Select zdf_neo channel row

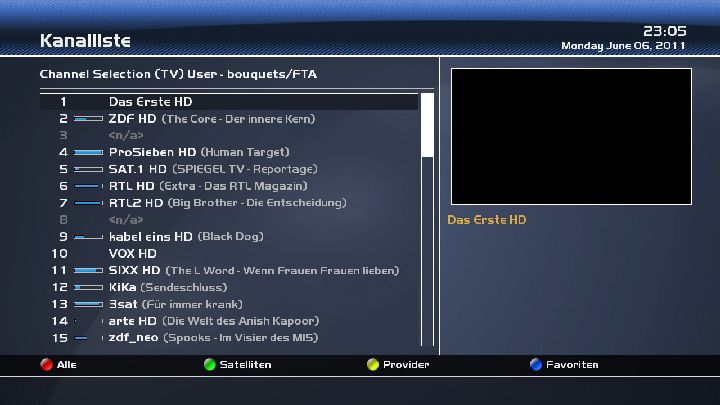click(x=229, y=338)
